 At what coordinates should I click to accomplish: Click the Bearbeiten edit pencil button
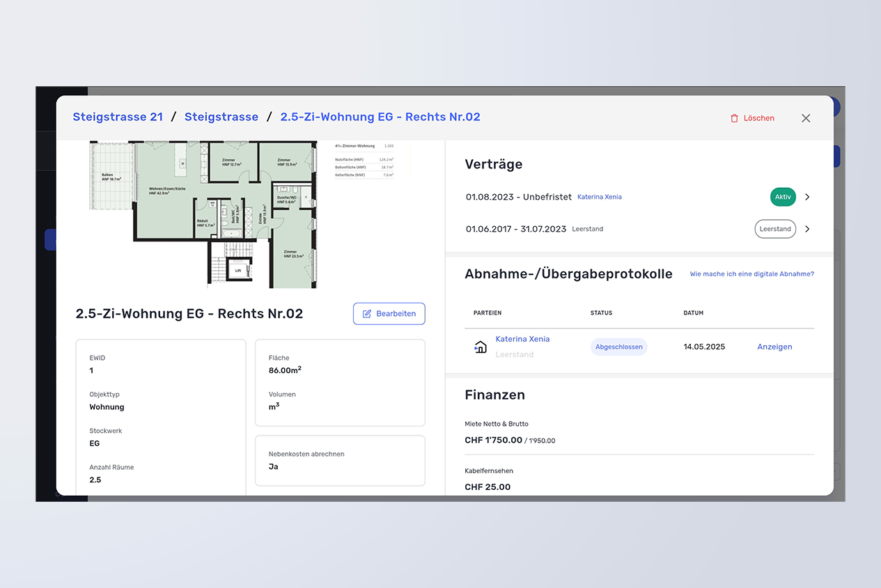389,313
